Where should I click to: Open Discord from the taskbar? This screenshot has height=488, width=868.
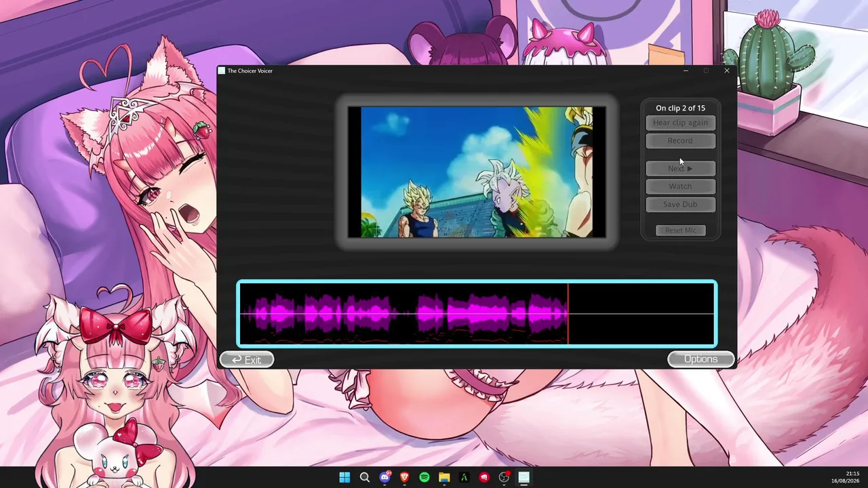click(x=385, y=477)
